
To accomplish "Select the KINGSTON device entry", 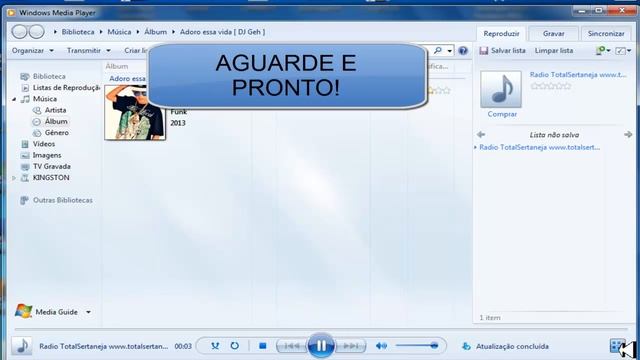I will (51, 178).
